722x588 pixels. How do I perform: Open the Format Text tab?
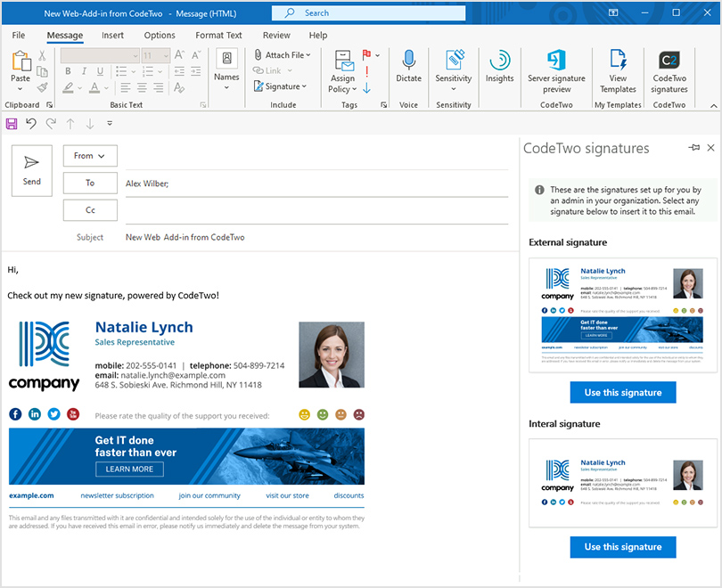(218, 36)
